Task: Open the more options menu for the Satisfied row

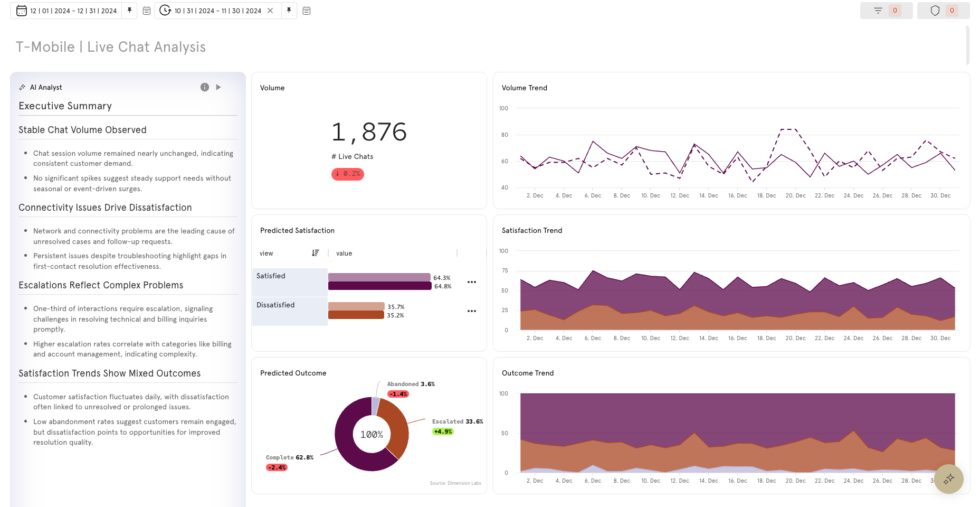Action: (x=472, y=282)
